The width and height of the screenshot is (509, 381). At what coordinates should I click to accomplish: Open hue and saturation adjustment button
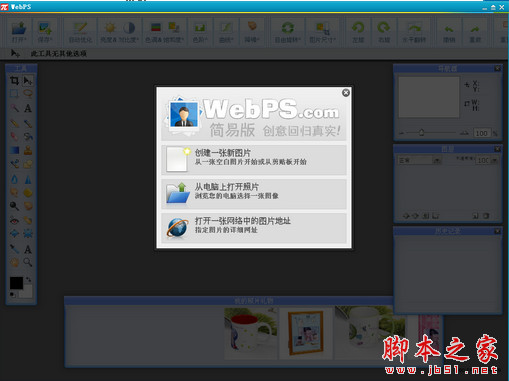[164, 32]
